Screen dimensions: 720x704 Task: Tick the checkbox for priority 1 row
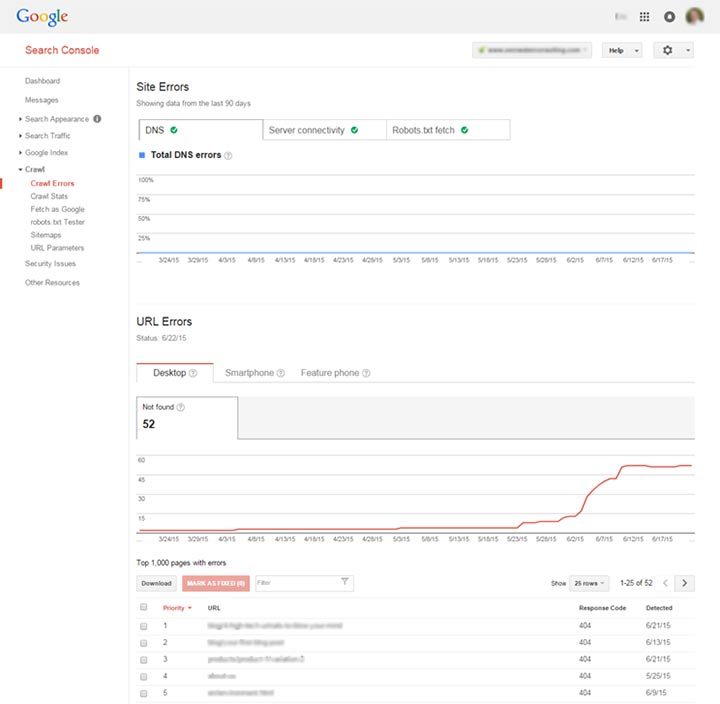[144, 625]
